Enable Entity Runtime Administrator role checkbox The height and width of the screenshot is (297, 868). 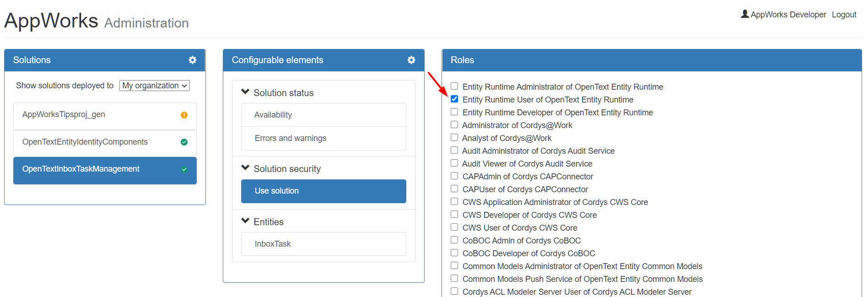[454, 86]
